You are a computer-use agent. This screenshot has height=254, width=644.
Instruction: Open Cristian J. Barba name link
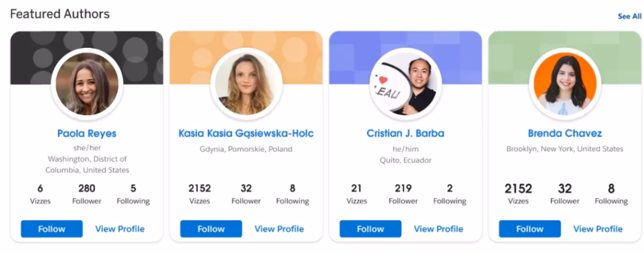tap(406, 133)
